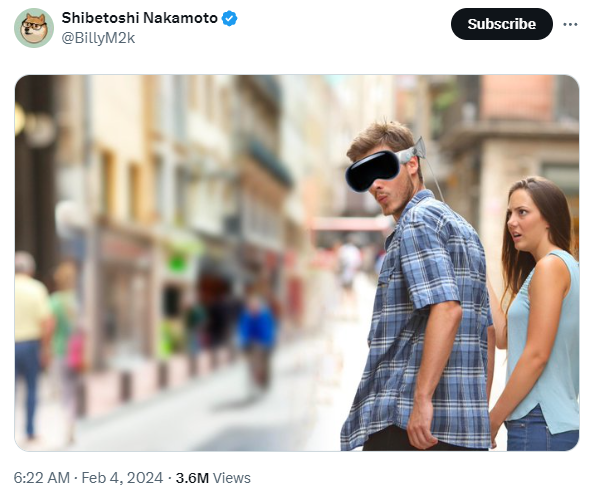Click the 3.6M view count
This screenshot has height=491, width=590.
(192, 478)
